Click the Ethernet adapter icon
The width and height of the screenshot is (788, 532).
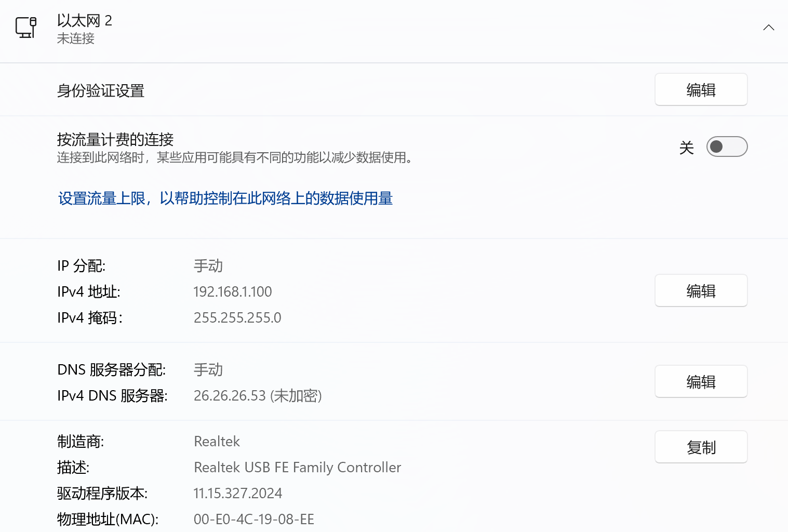[26, 28]
